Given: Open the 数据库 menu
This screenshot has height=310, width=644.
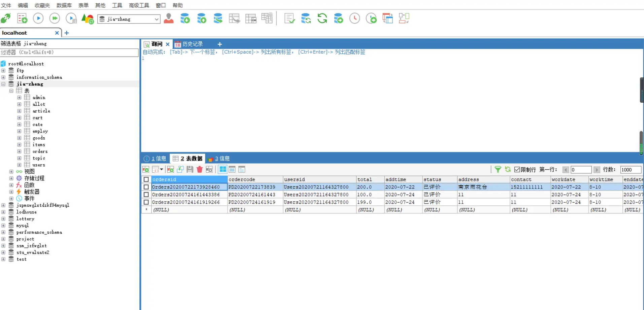Looking at the screenshot, I should pos(64,5).
